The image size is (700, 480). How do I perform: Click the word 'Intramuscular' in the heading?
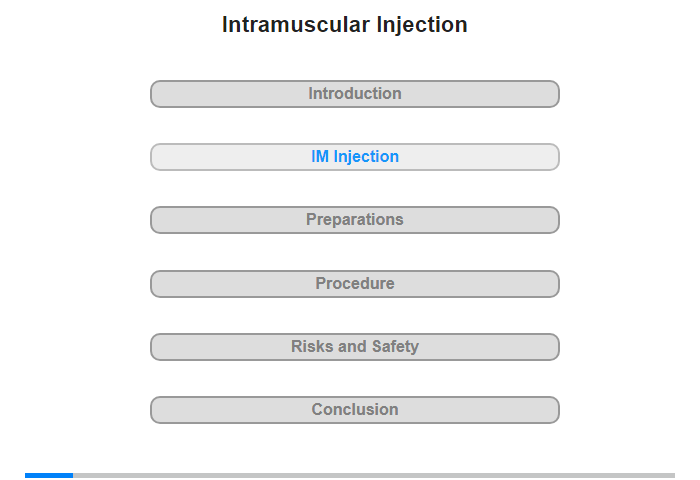tap(296, 25)
